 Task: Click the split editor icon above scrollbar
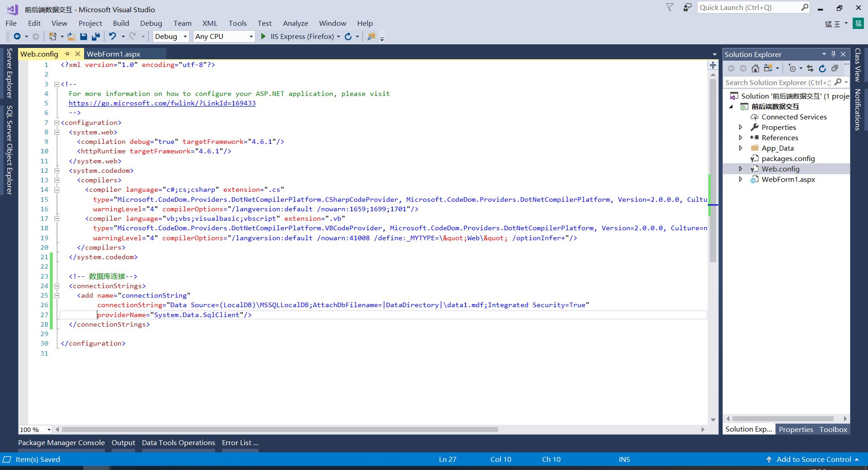click(x=713, y=65)
